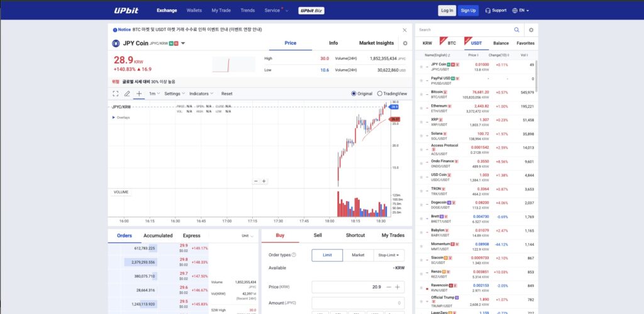Click Order types help question icon
This screenshot has width=644, height=314.
tap(294, 255)
